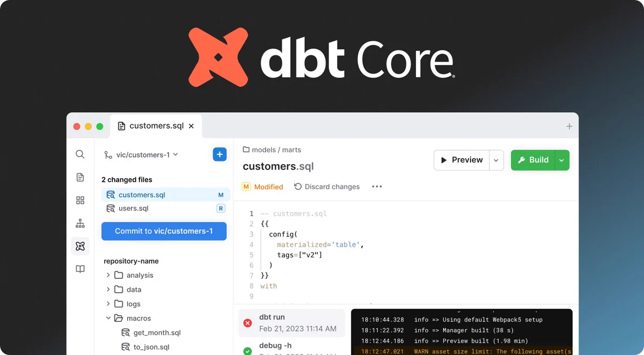Click the repository-name heading
Screen dimensions: 644x355
click(x=131, y=261)
